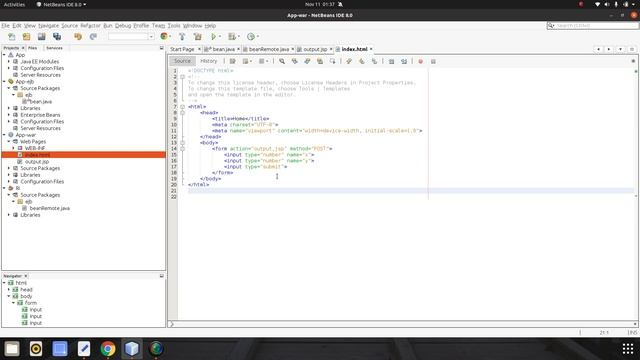The width and height of the screenshot is (640, 360).
Task: Open the Run Project dropdown arrow
Action: tap(220, 37)
